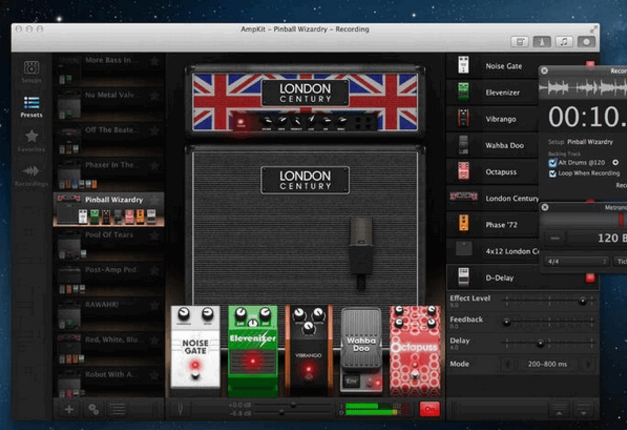Image resolution: width=627 pixels, height=430 pixels.
Task: Select the Post-Amp Ped... preset
Action: pyautogui.click(x=109, y=279)
